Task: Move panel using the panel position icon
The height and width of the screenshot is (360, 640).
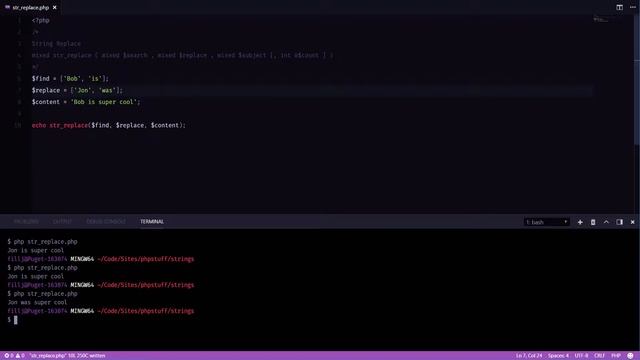Action: pos(620,222)
